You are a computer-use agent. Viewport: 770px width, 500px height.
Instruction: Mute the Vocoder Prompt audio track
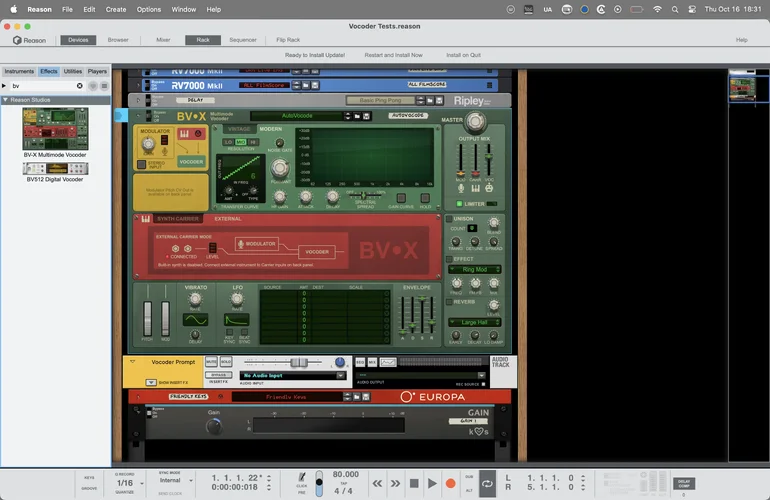pos(211,361)
